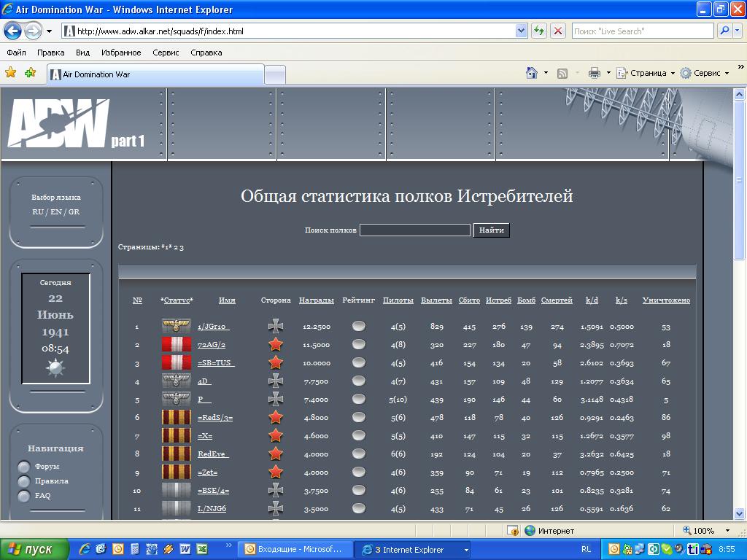Open the Home page icon
Screen dimensions: 747x560
[x=532, y=73]
